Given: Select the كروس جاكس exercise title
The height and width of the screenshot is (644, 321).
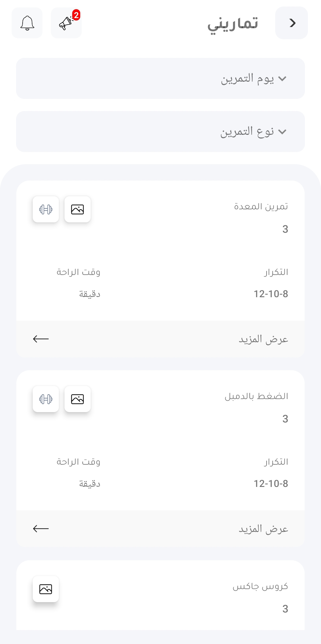Looking at the screenshot, I should (x=260, y=586).
